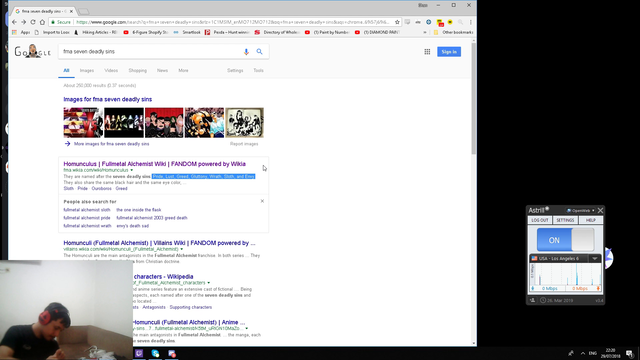Viewport: 640px width, 360px height.
Task: Open the Windows notification center
Action: point(629,353)
